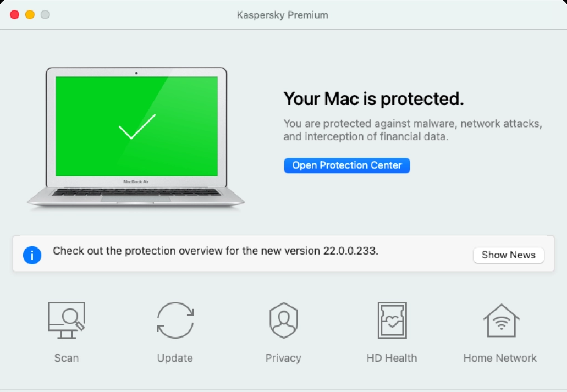The image size is (567, 392).
Task: Open the Privacy shield icon
Action: coord(283,320)
